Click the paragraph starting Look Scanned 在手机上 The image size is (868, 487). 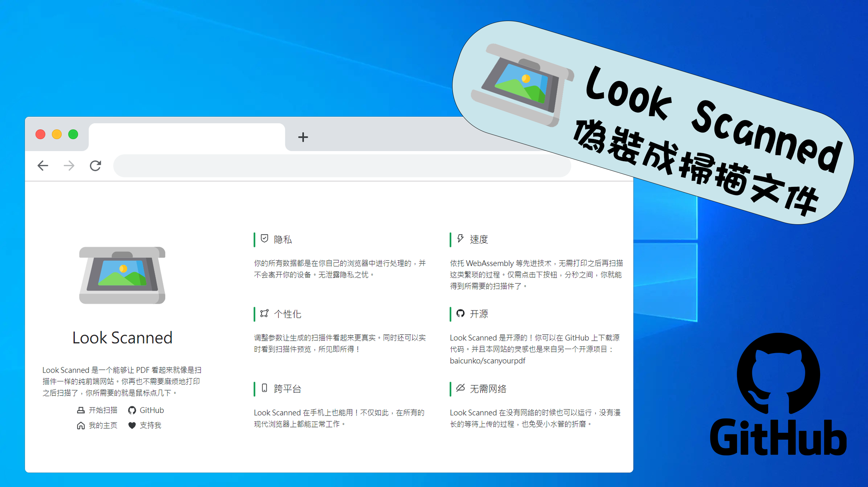click(x=339, y=418)
